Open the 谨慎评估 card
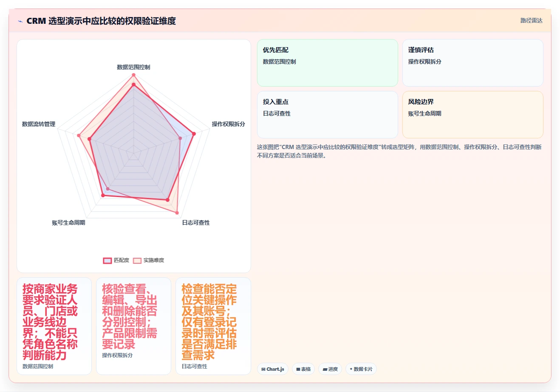The width and height of the screenshot is (560, 392). point(473,63)
